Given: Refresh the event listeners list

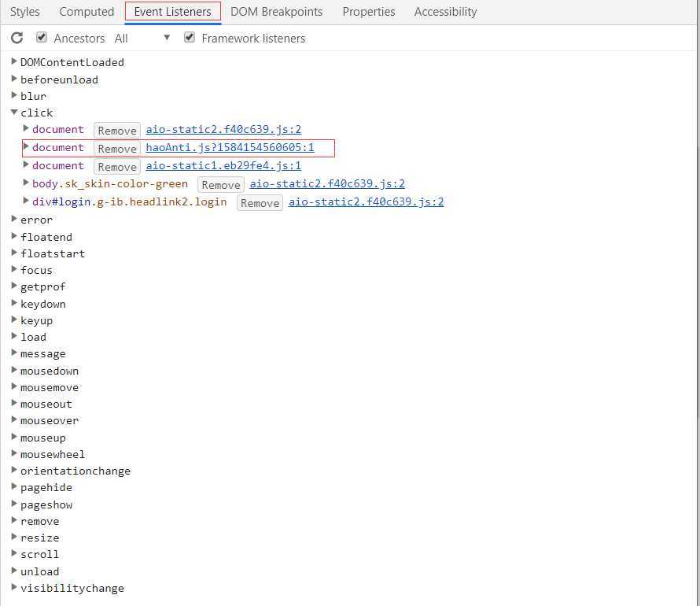Looking at the screenshot, I should point(17,38).
